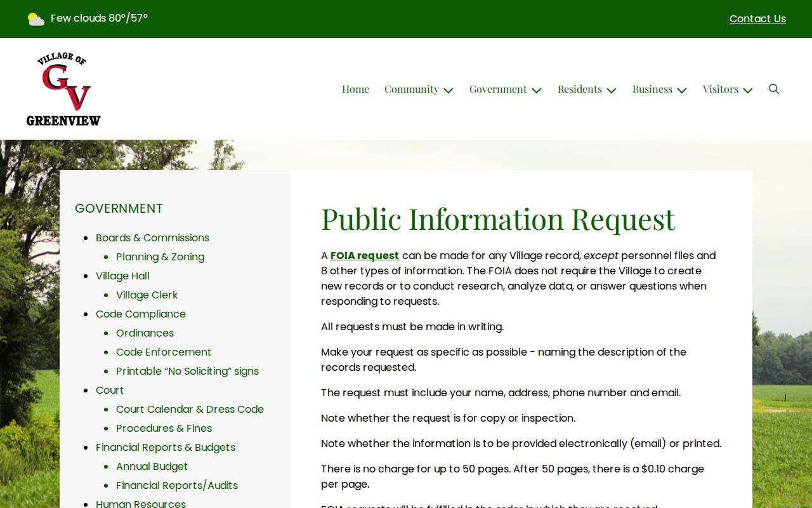Expand the Community dropdown chevron
This screenshot has width=812, height=508.
449,90
